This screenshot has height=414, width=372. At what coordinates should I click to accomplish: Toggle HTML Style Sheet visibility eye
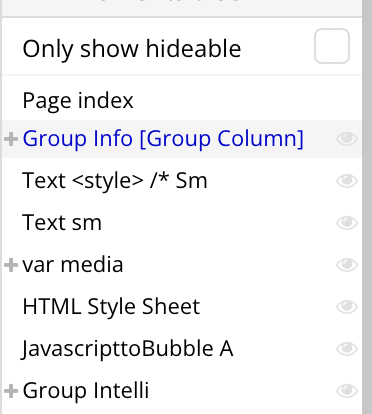pyautogui.click(x=347, y=307)
